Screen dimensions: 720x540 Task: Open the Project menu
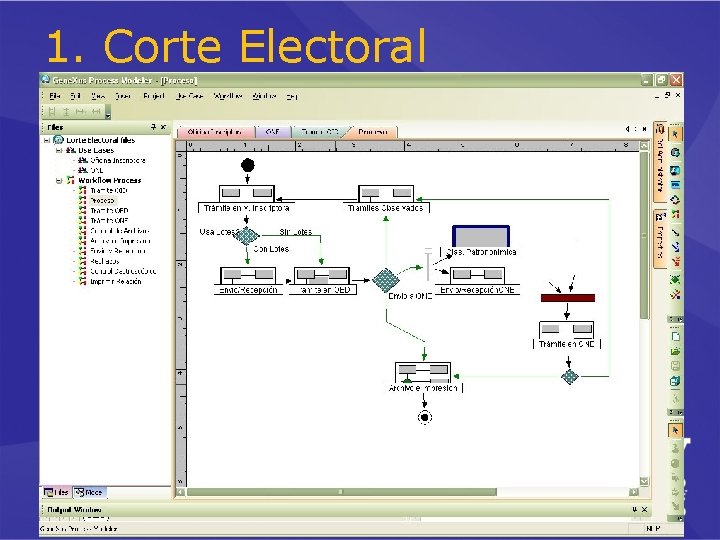click(154, 96)
